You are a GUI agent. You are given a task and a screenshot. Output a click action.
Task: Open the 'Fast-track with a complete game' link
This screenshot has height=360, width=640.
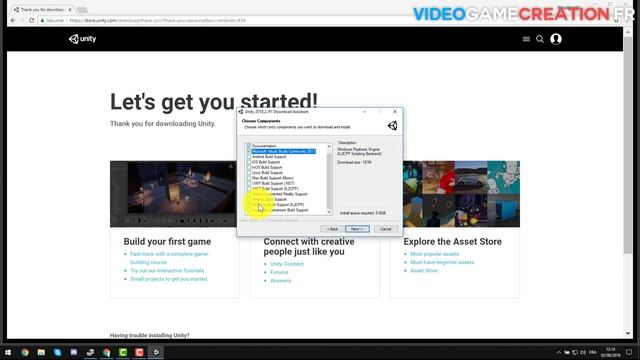click(x=169, y=258)
